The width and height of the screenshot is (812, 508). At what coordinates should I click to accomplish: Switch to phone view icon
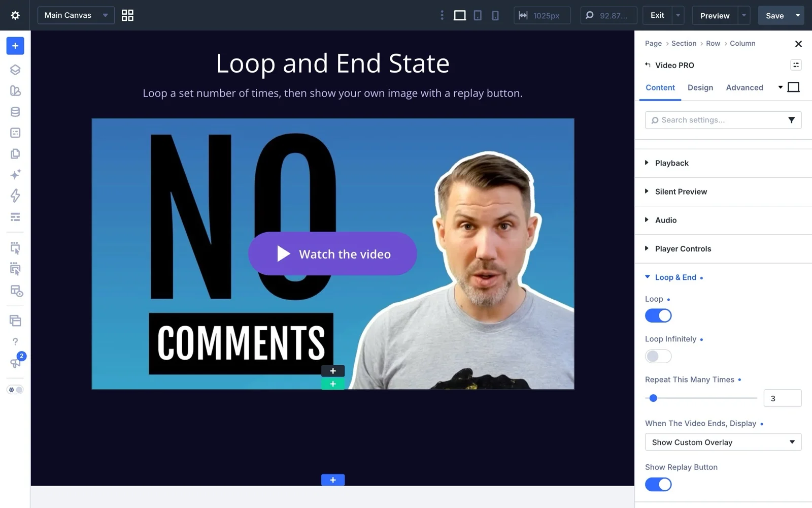click(495, 15)
